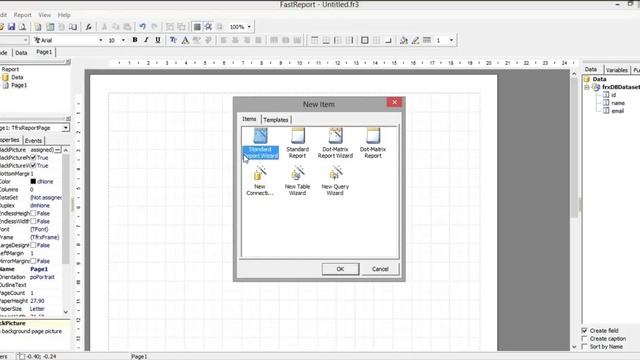Switch to the Items tab in New Item
This screenshot has height=360, width=640.
click(x=249, y=119)
